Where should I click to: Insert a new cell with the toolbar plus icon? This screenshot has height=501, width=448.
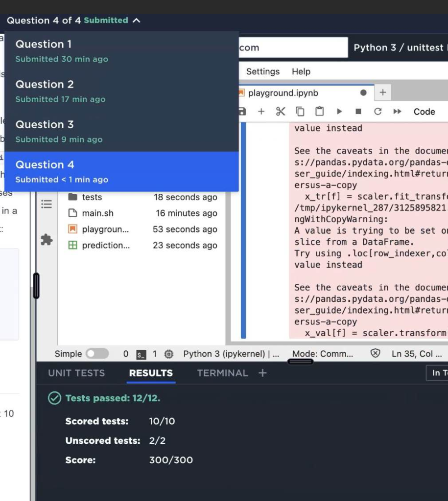(261, 112)
